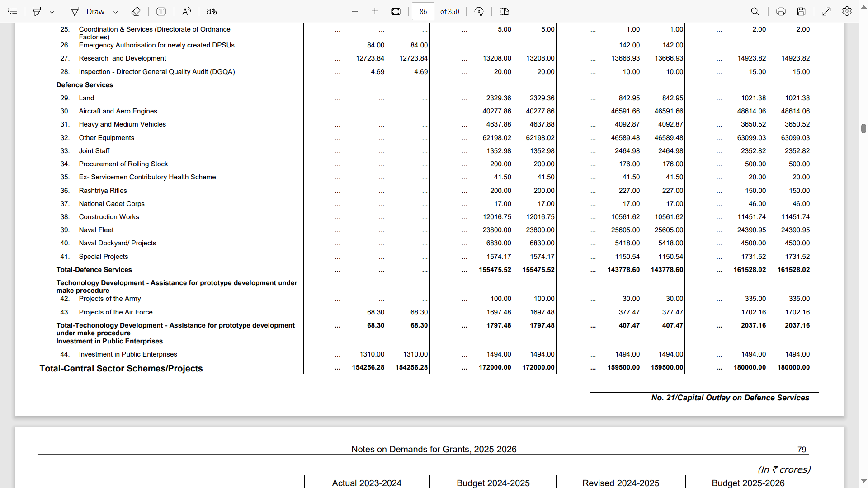Select 'Naval Fleet' row label
Image resolution: width=868 pixels, height=488 pixels.
(x=96, y=230)
